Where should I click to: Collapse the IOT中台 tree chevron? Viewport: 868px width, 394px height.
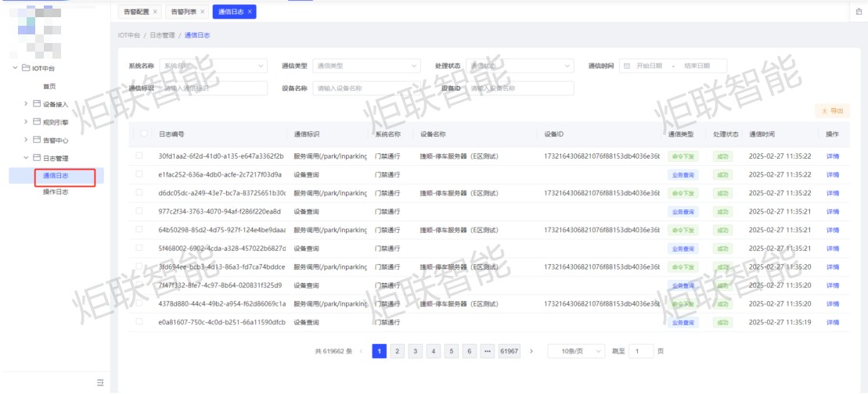pyautogui.click(x=15, y=68)
